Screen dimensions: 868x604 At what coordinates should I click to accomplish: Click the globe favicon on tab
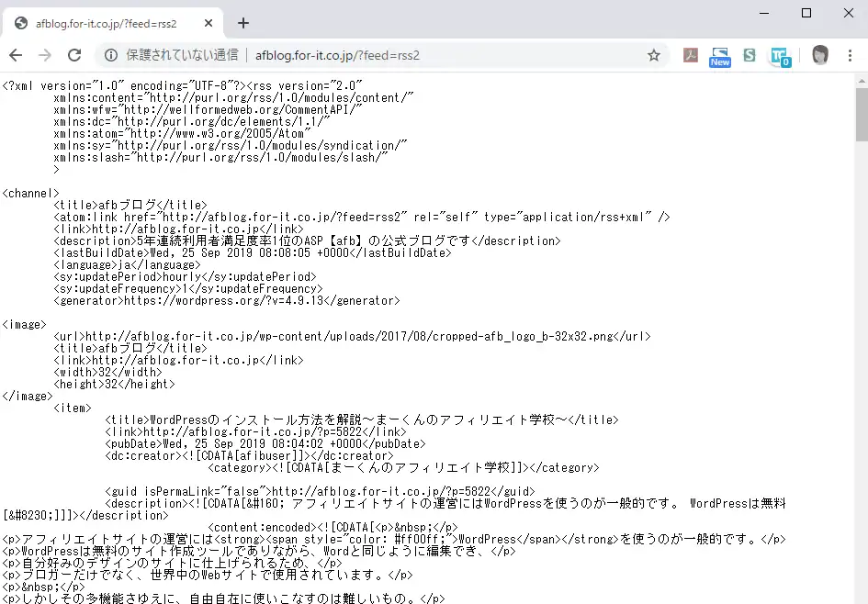(21, 23)
